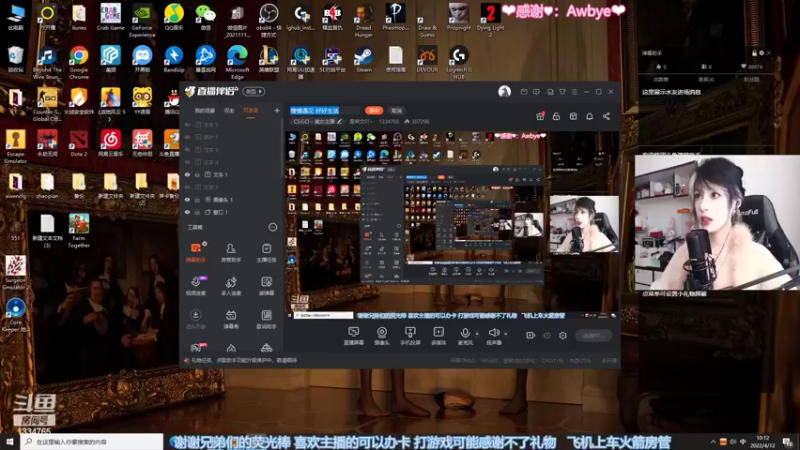Add 摄像头 camera source
The width and height of the screenshot is (800, 450).
382,336
